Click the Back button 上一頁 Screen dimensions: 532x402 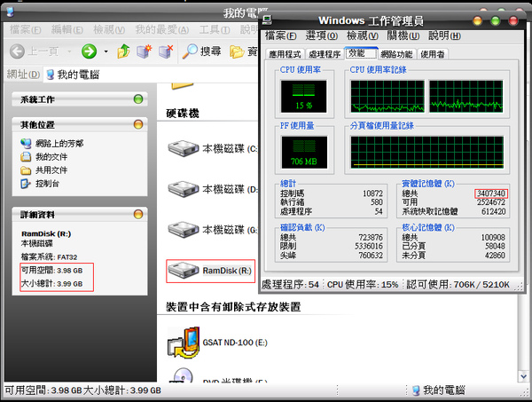click(34, 51)
